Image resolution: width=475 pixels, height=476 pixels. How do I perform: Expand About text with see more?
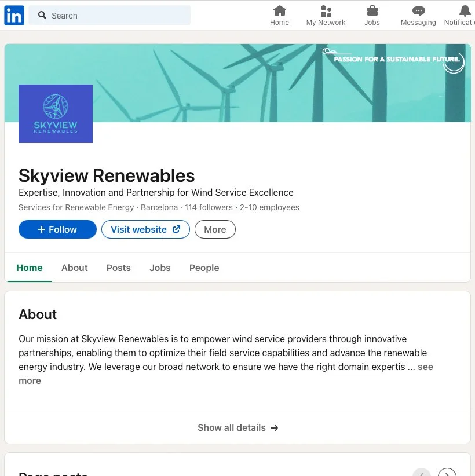(x=425, y=367)
